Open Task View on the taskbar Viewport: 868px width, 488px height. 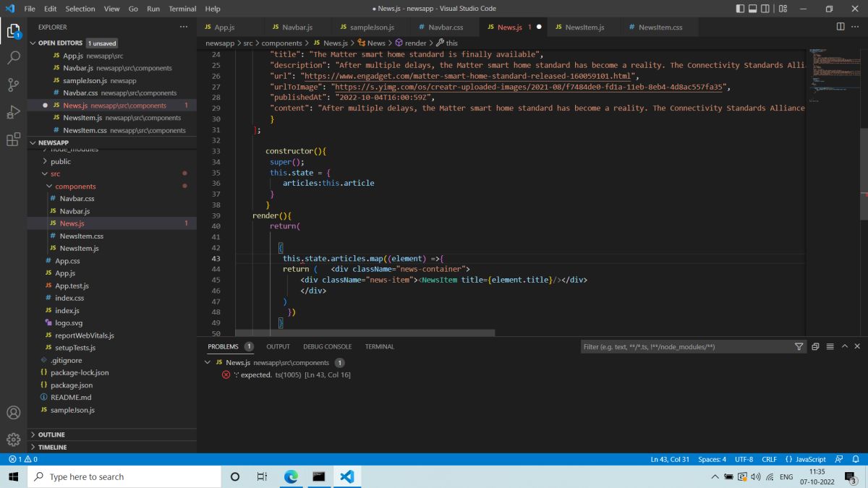pos(262,476)
